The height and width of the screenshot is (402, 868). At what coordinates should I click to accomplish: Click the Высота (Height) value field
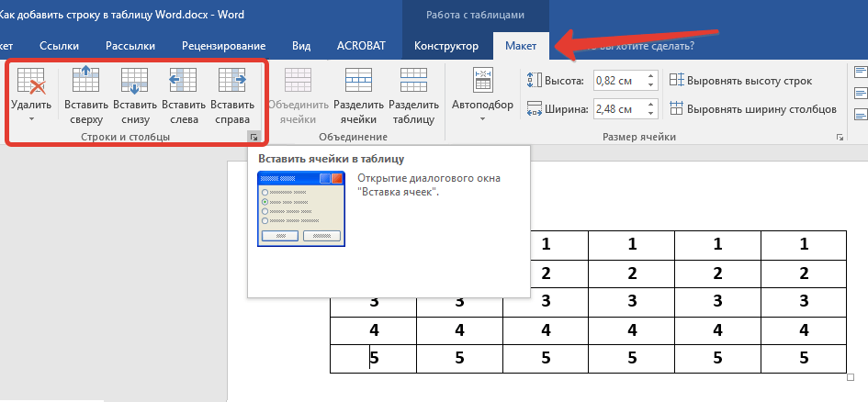(x=615, y=81)
